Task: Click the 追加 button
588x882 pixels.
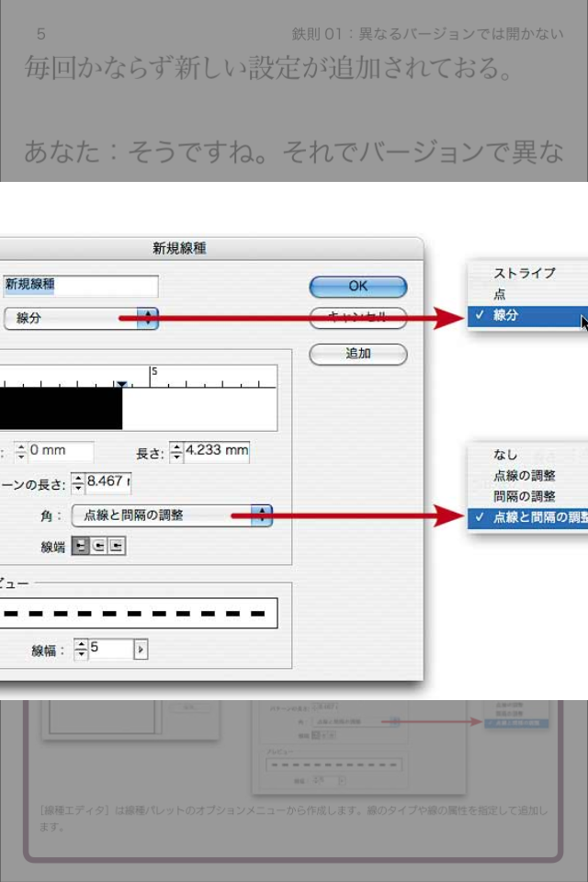Action: pos(358,354)
